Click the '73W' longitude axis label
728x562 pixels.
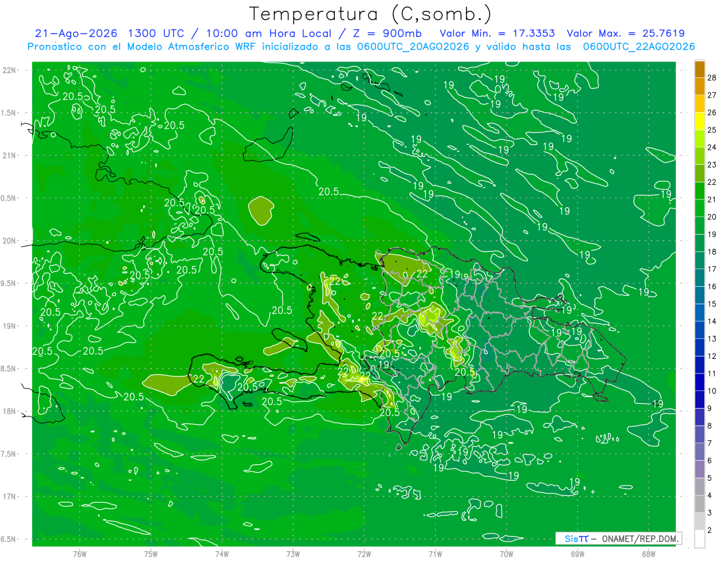(x=293, y=554)
